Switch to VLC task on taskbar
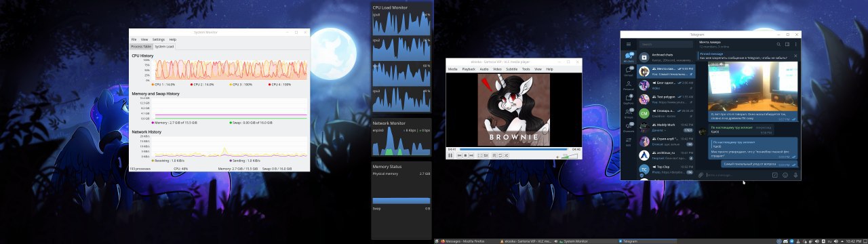This screenshot has height=244, width=868. click(x=529, y=241)
